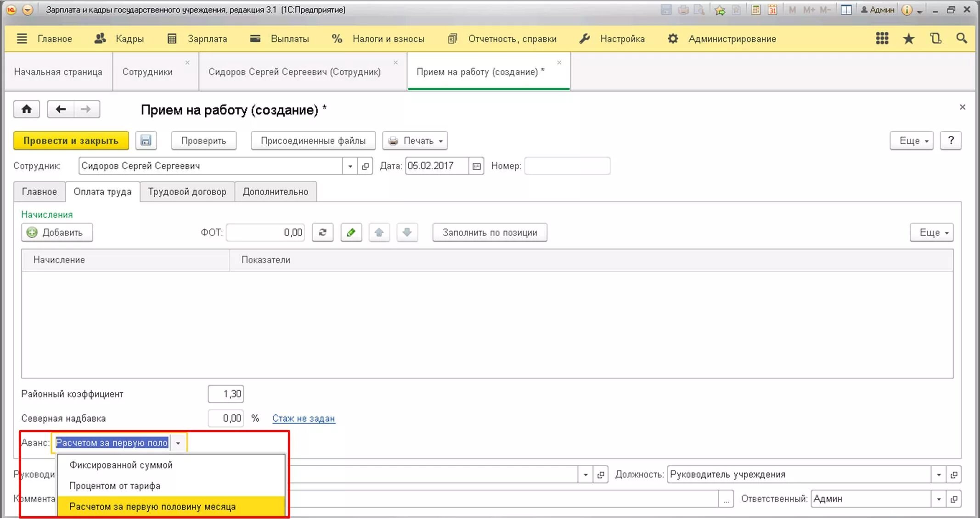The width and height of the screenshot is (980, 519).
Task: Expand the Должность dropdown arrow
Action: coord(939,474)
